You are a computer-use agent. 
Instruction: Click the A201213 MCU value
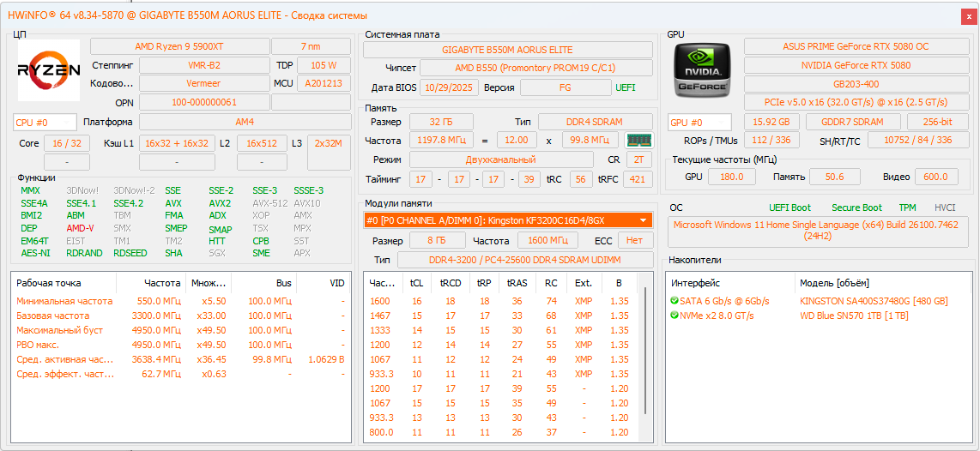point(324,83)
